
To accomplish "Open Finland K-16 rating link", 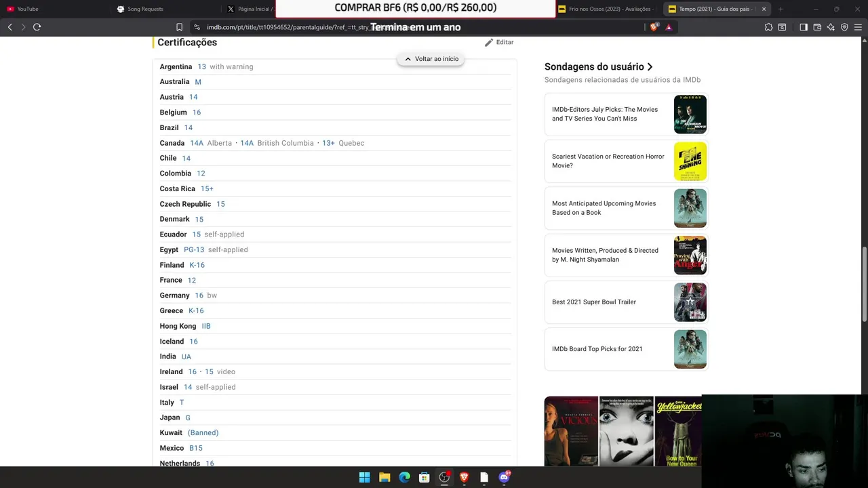I will 197,265.
